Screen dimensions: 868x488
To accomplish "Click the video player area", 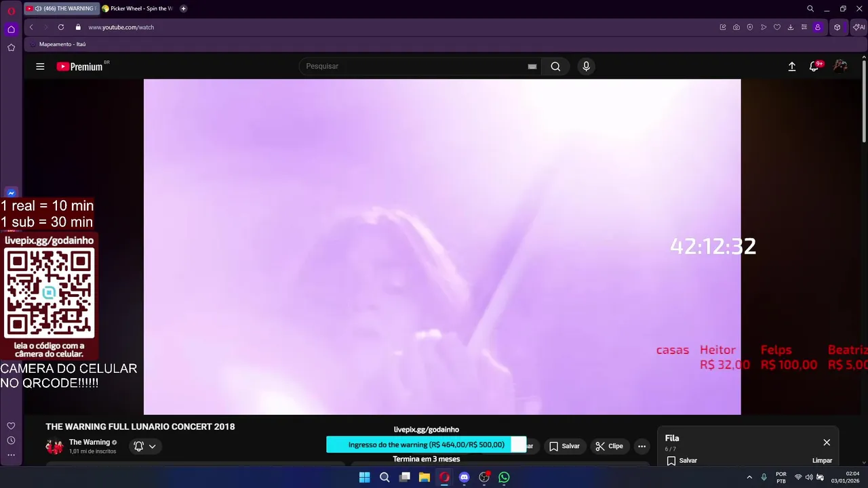I will [x=442, y=247].
